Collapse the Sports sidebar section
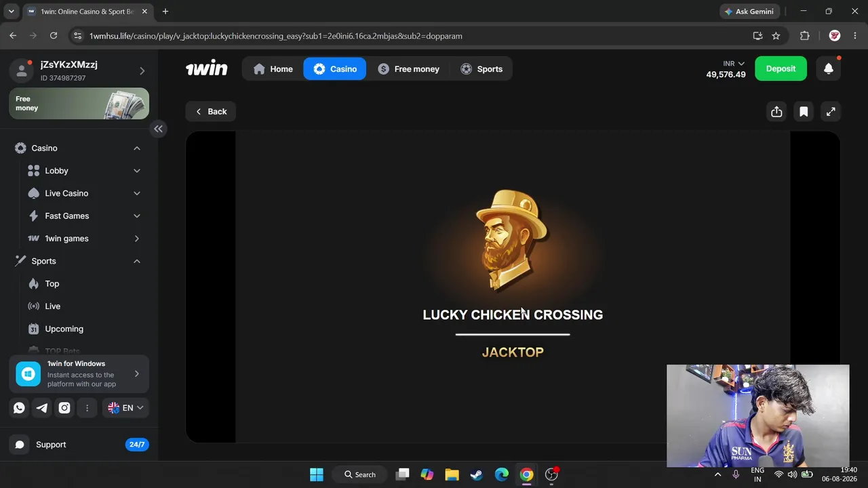 click(137, 261)
